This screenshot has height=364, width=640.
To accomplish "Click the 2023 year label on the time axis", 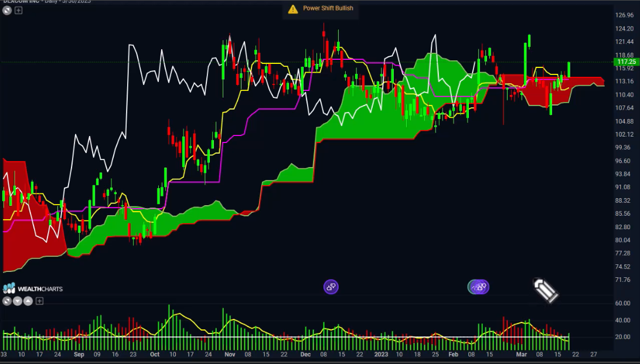I will pyautogui.click(x=381, y=354).
